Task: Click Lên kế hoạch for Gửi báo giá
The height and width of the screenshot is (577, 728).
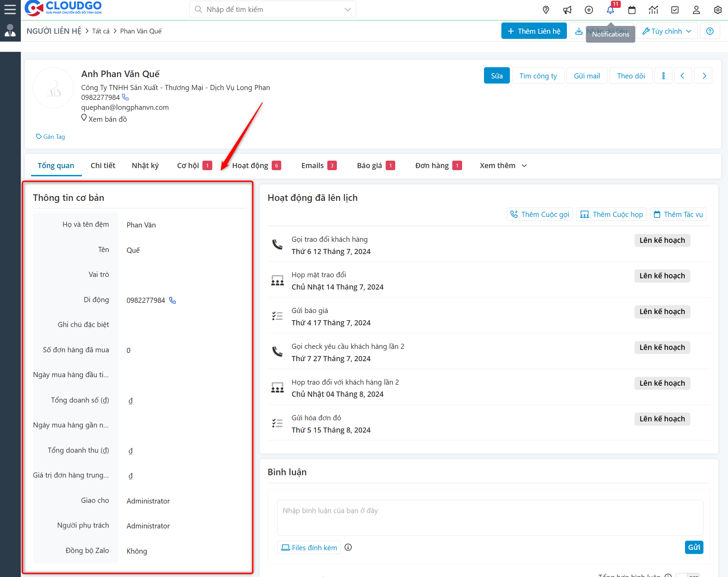Action: (662, 311)
